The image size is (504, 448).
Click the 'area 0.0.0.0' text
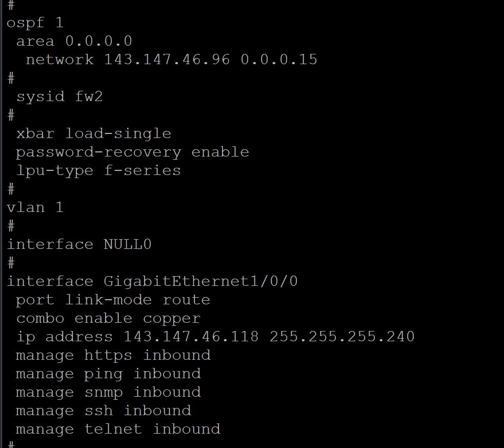tap(74, 41)
